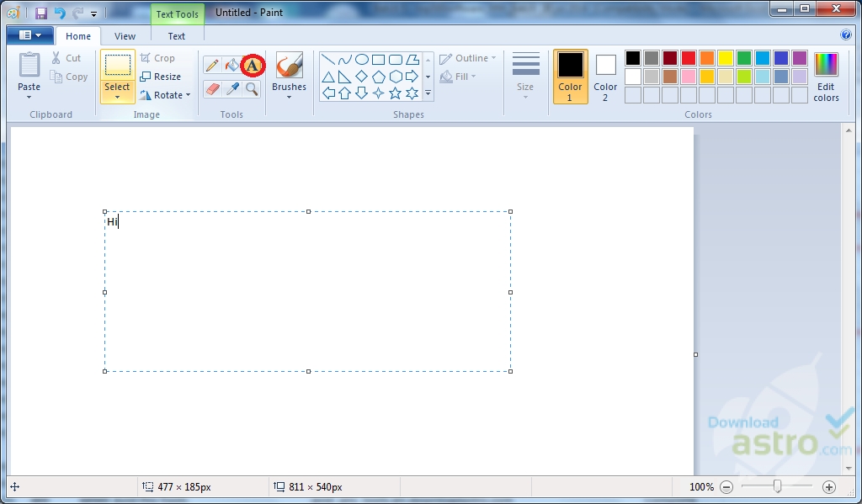Screen dimensions: 862x504
Task: Click the Resize button
Action: (x=160, y=77)
